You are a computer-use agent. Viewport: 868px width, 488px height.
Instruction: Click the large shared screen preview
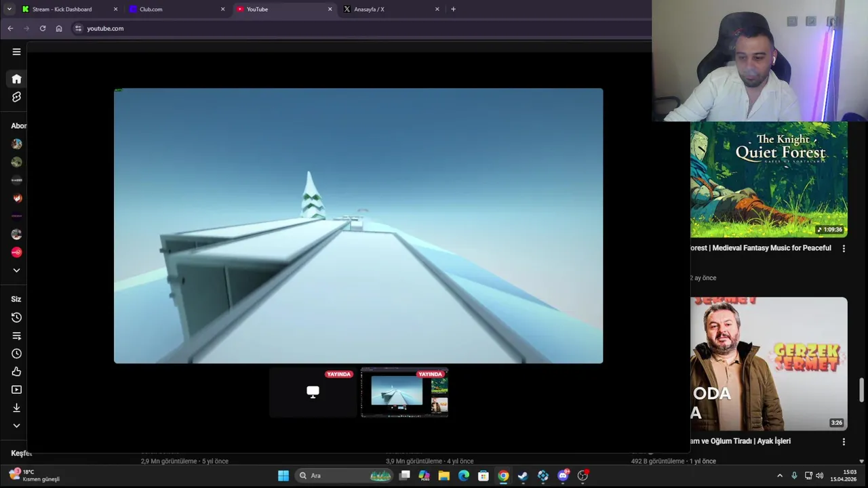[x=358, y=226]
